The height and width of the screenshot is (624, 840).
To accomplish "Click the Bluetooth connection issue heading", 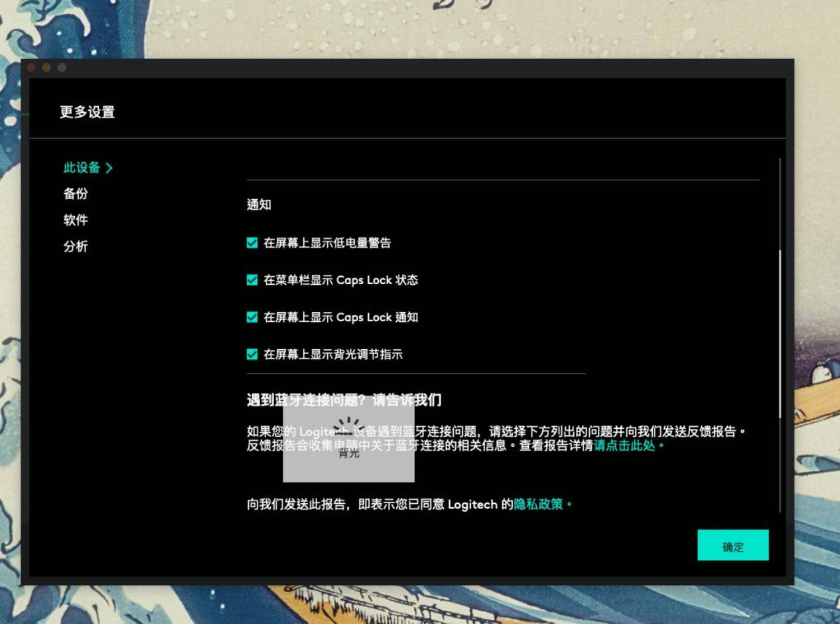I will tap(344, 400).
